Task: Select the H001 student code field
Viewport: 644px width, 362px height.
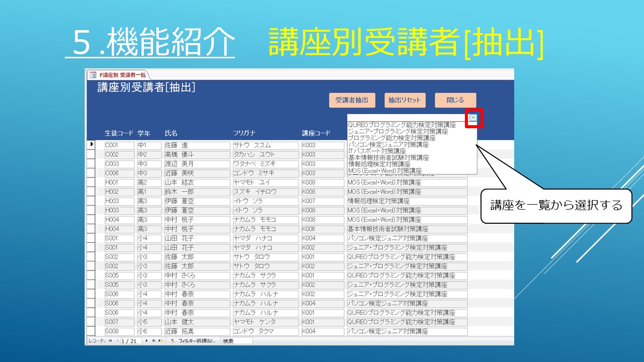Action: point(119,183)
